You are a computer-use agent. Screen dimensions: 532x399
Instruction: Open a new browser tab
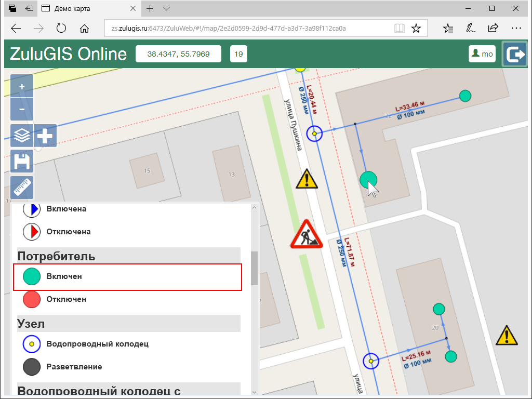pos(150,8)
